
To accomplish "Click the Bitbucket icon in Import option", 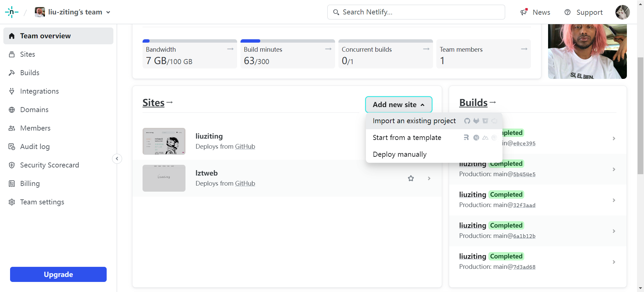I will [485, 121].
